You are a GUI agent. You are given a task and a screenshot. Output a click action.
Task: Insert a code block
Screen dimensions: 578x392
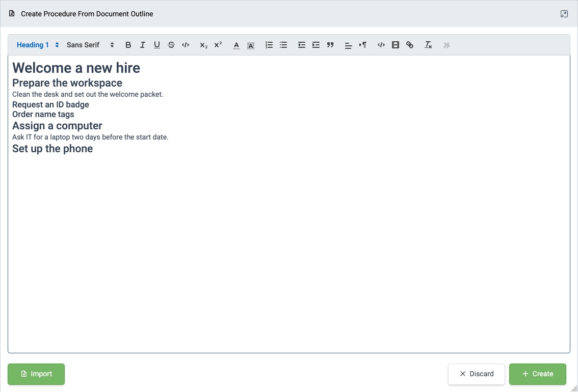coord(381,45)
